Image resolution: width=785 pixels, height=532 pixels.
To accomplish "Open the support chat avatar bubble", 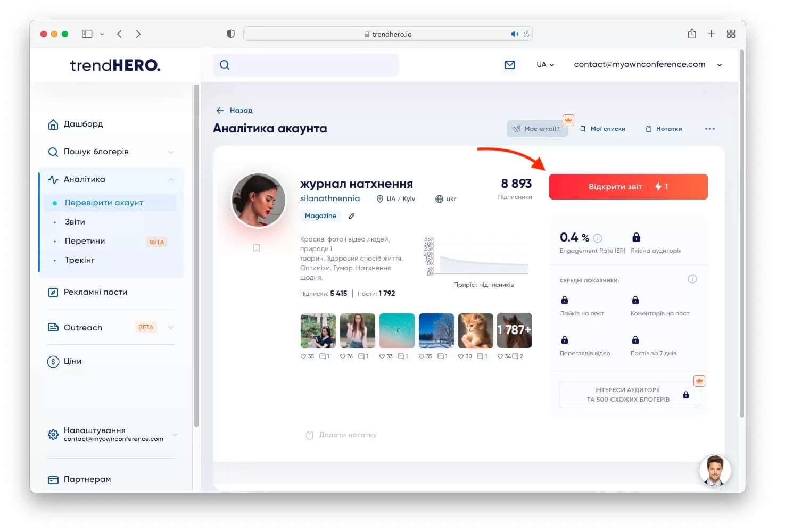I will (x=714, y=470).
